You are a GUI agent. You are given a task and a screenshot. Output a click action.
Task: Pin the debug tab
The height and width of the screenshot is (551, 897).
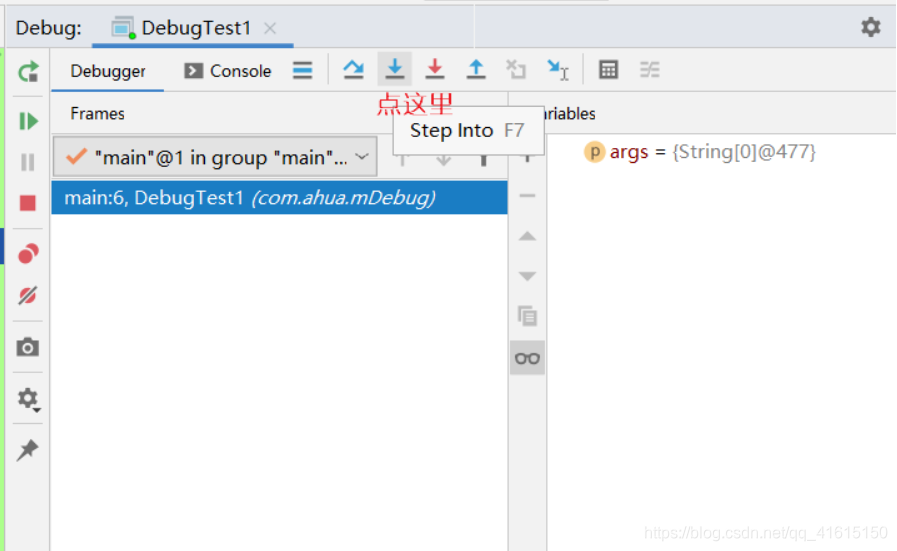click(28, 450)
